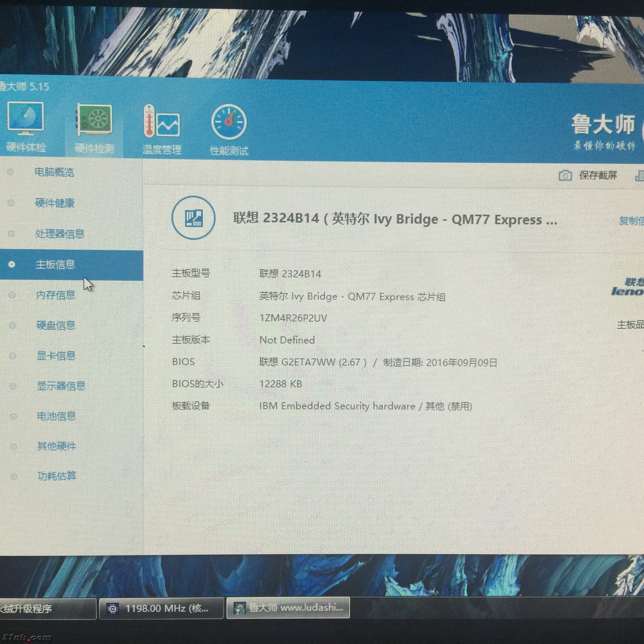Viewport: 644px width, 644px height.
Task: Click the CPU icon in 1198.00 MHz taskbar item
Action: coord(113,609)
